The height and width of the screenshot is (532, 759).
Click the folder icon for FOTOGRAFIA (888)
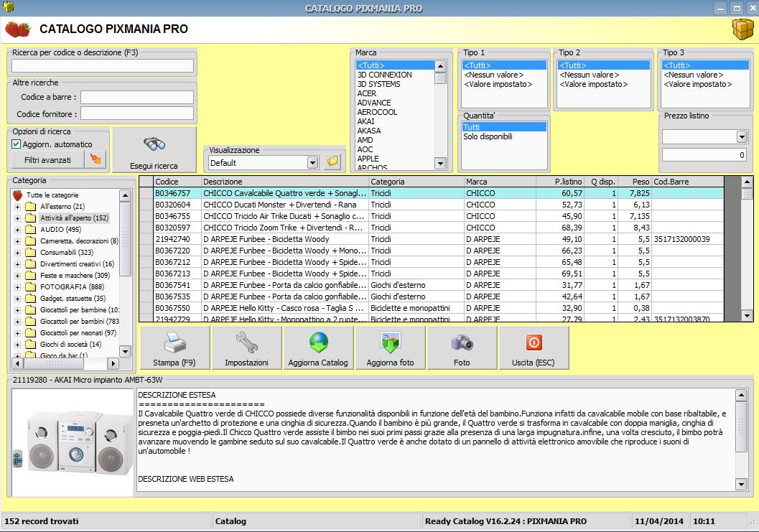[x=30, y=286]
